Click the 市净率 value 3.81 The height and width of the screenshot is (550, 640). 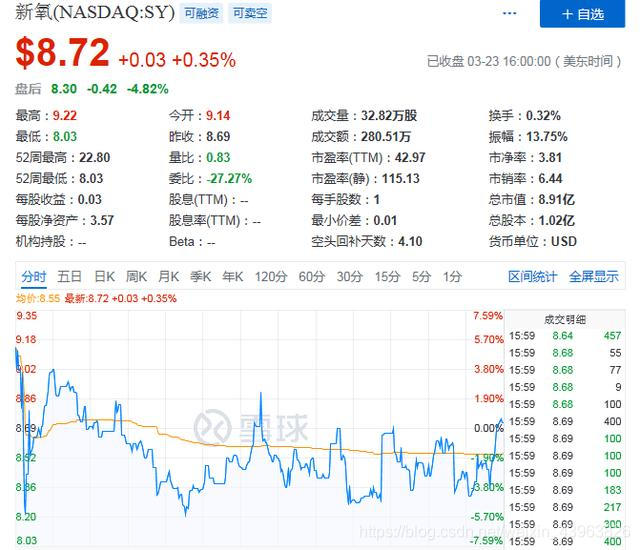pyautogui.click(x=550, y=157)
